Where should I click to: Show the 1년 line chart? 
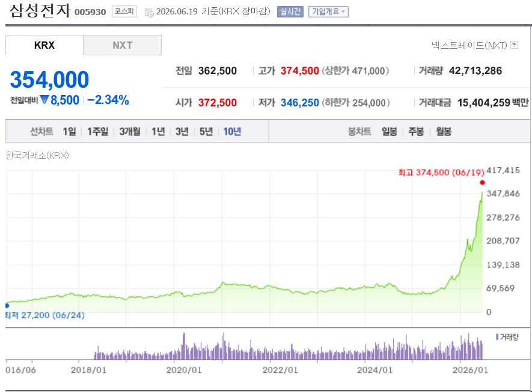coord(158,131)
